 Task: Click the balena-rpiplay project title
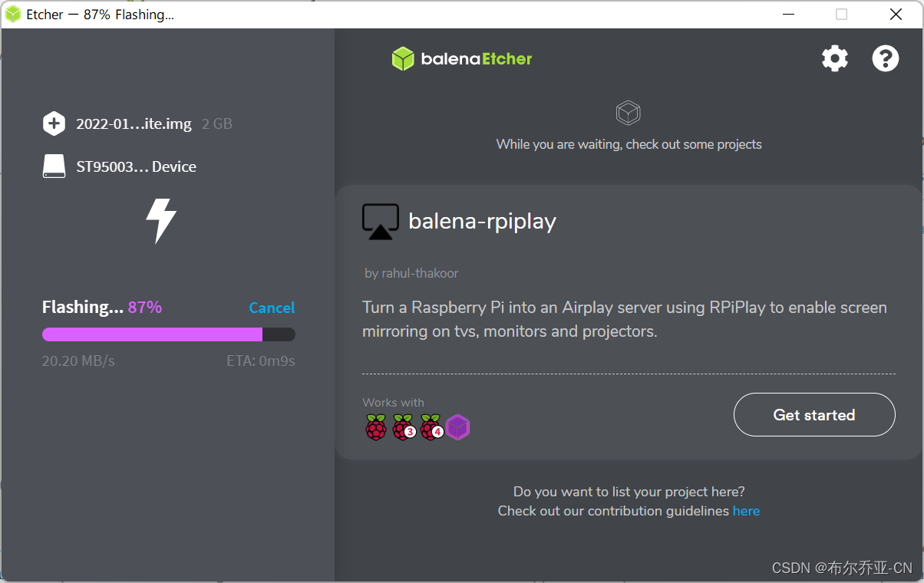(482, 221)
